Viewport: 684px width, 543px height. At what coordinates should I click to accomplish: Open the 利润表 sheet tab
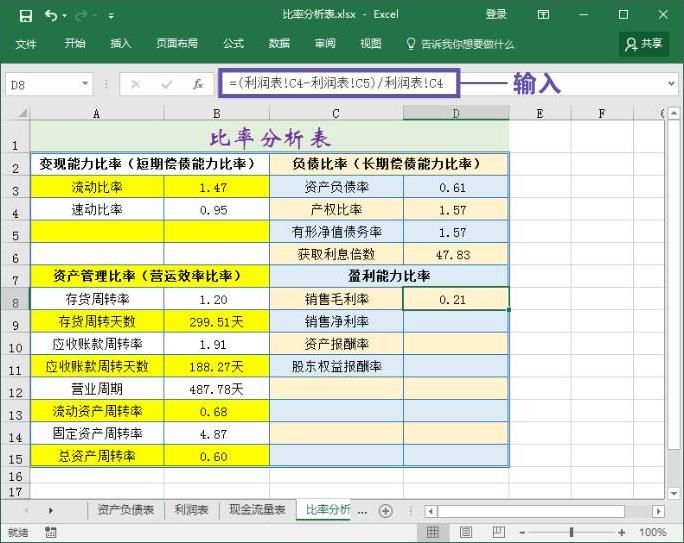click(191, 510)
